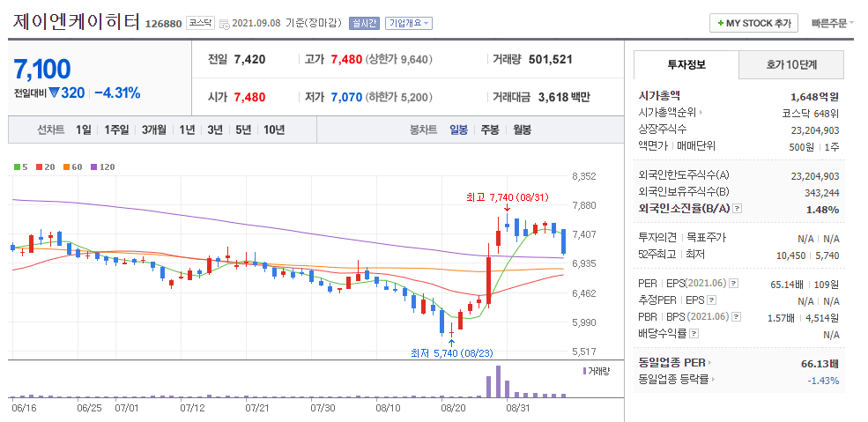Click the 65.14배 PER value
This screenshot has width=868, height=422.
tap(787, 285)
